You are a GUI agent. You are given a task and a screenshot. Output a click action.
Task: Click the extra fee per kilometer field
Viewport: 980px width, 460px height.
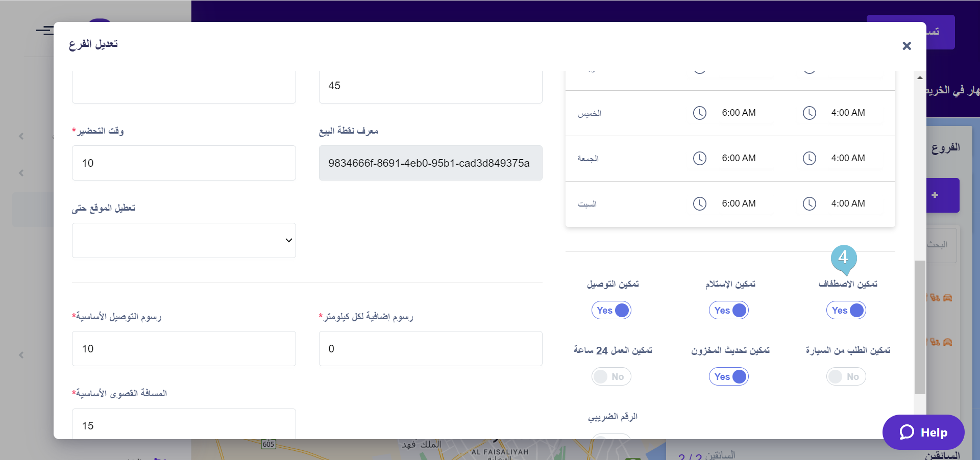pos(430,349)
